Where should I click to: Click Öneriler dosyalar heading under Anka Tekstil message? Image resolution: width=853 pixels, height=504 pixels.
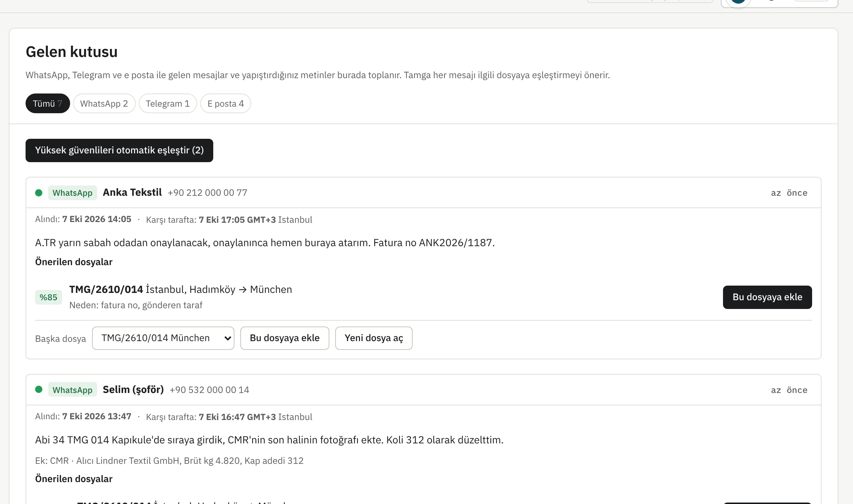tap(74, 262)
